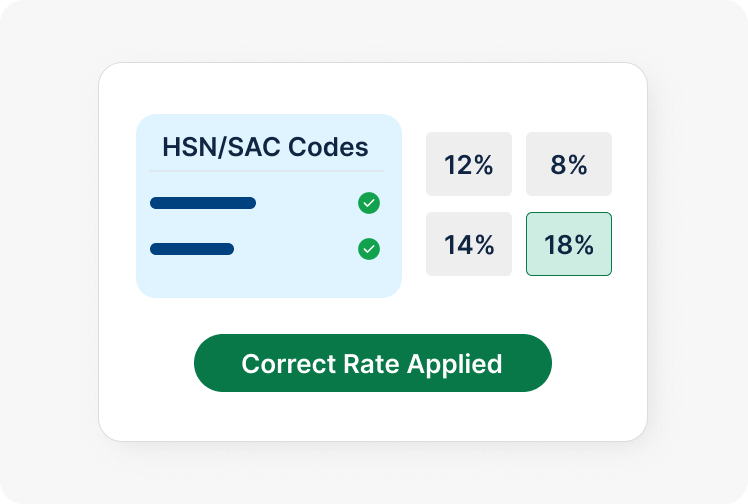Click the "HSN/SAC" text in the title

[x=222, y=147]
